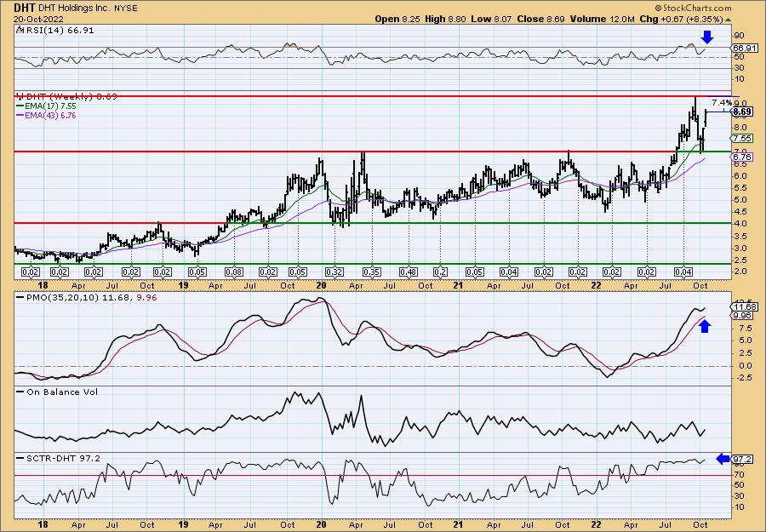
Task: Click the Close 8.69 value in header
Action: 541,19
